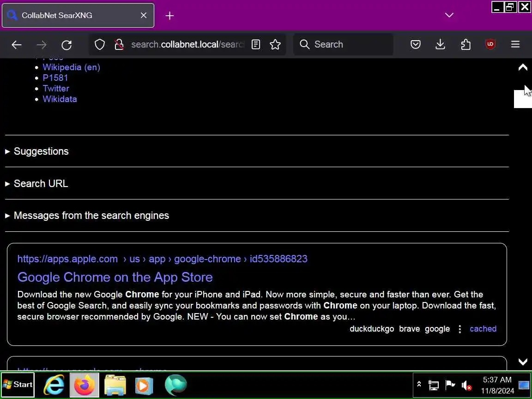Click the insecure connection padlock icon
Screen dimensions: 532x399
(x=119, y=44)
